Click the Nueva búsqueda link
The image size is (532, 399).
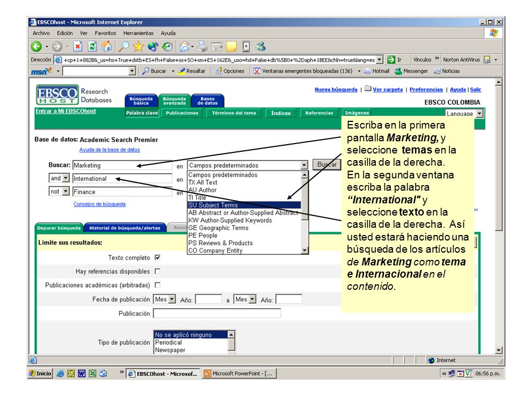tap(336, 90)
